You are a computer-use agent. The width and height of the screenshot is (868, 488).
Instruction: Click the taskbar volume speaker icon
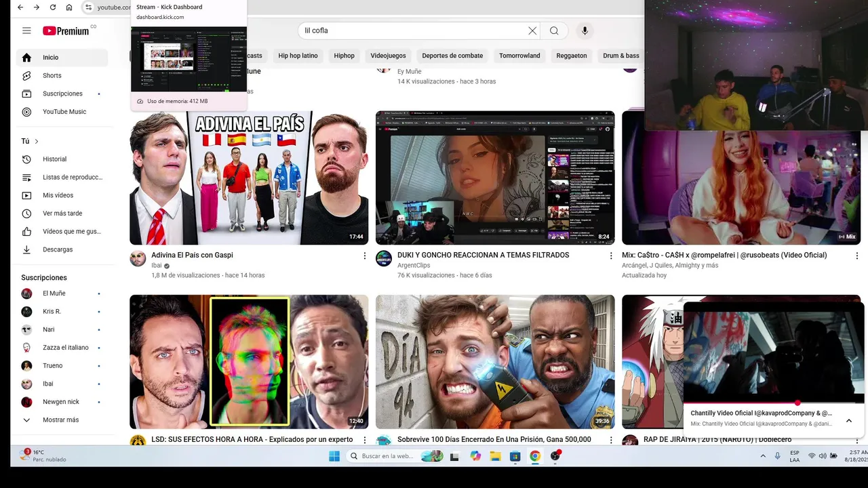pyautogui.click(x=822, y=455)
